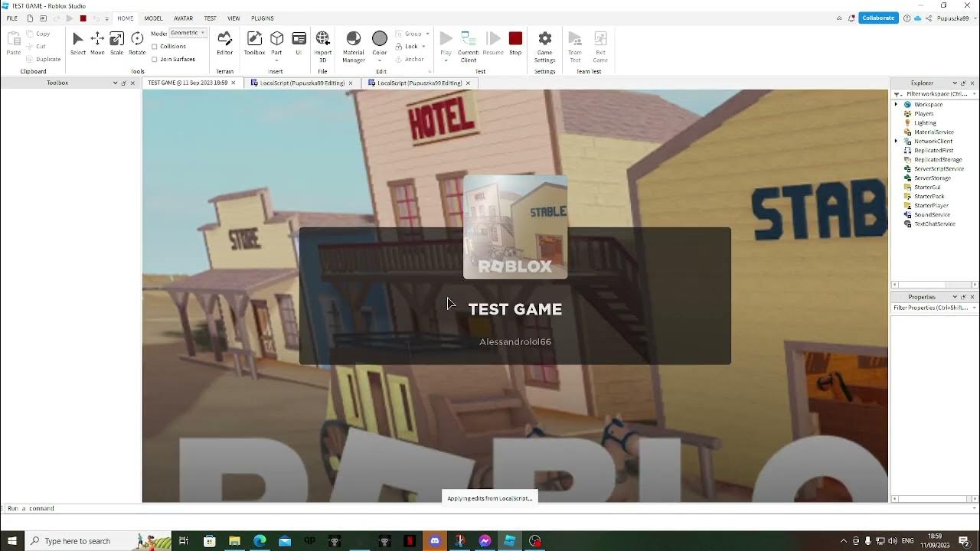The height and width of the screenshot is (551, 980).
Task: Open the Toolbox from the Insert group
Action: click(254, 43)
